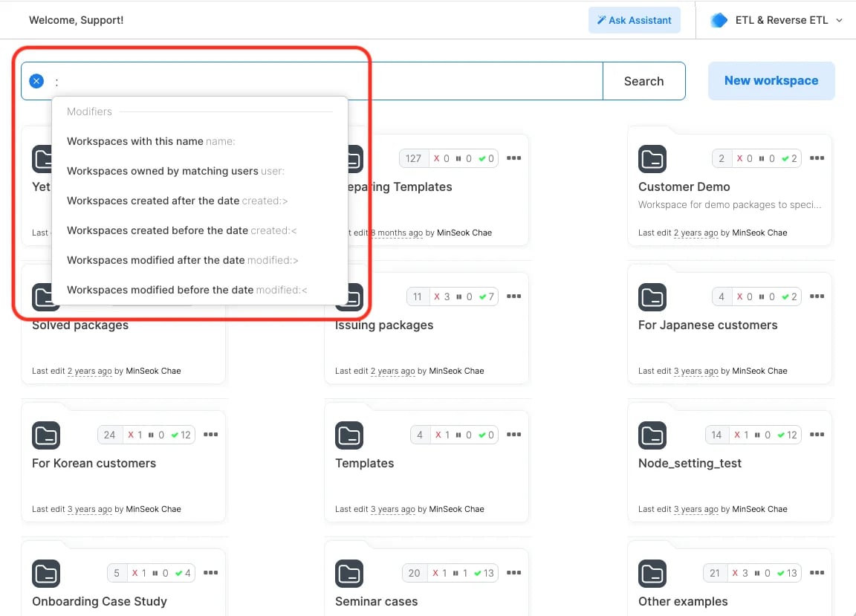856x616 pixels.
Task: Open the Solved packages workspace title
Action: click(80, 325)
